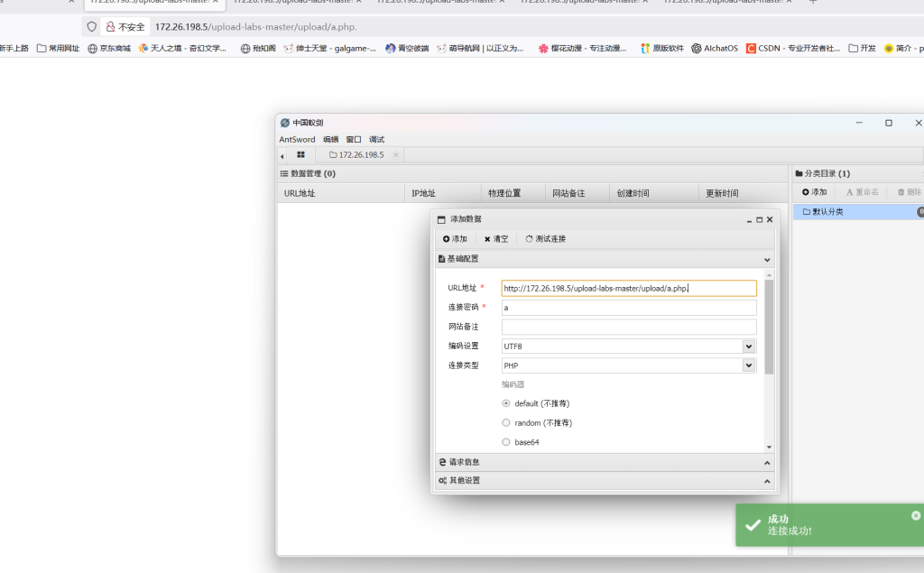
Task: Close the 添加数据 dialog
Action: [x=770, y=219]
